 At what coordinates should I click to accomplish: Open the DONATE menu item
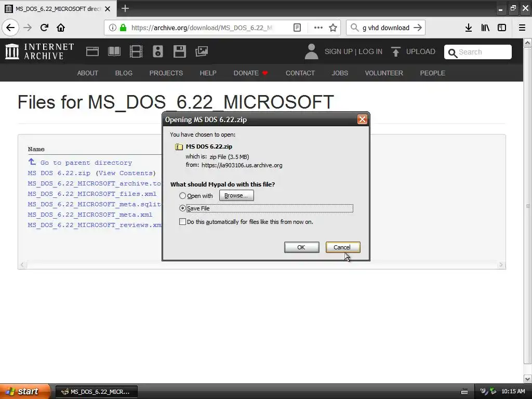[250, 73]
